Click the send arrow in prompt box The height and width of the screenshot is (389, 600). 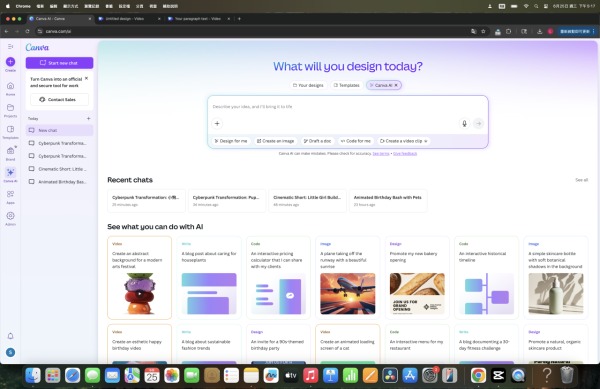click(x=478, y=124)
